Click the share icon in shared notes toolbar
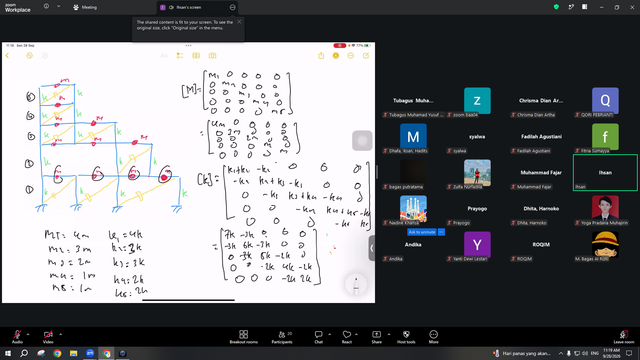This screenshot has width=640, height=360. pyautogui.click(x=321, y=56)
